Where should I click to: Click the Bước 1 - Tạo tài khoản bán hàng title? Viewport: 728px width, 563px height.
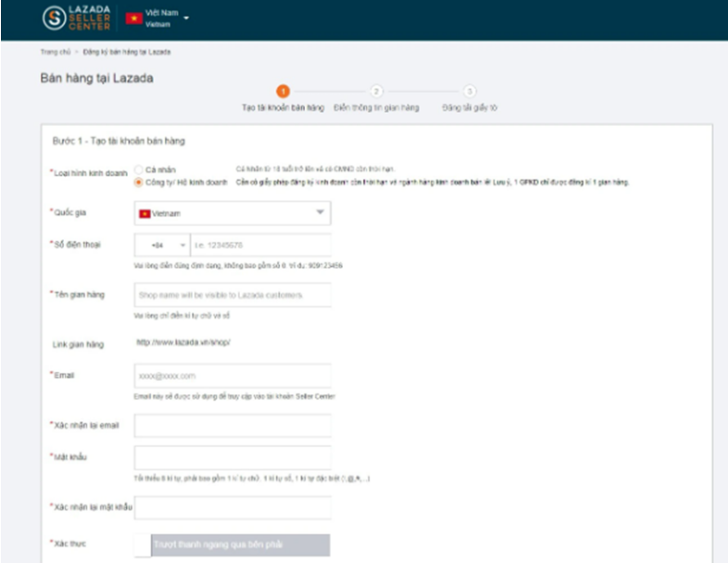pyautogui.click(x=119, y=141)
